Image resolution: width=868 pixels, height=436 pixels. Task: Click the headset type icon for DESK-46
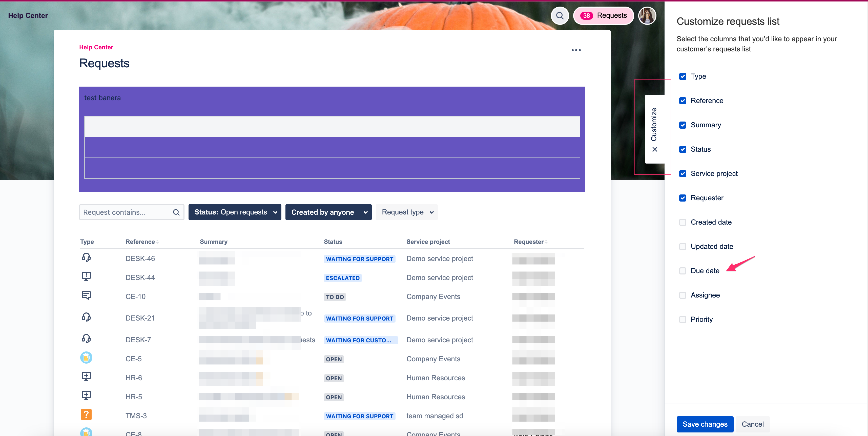click(86, 257)
